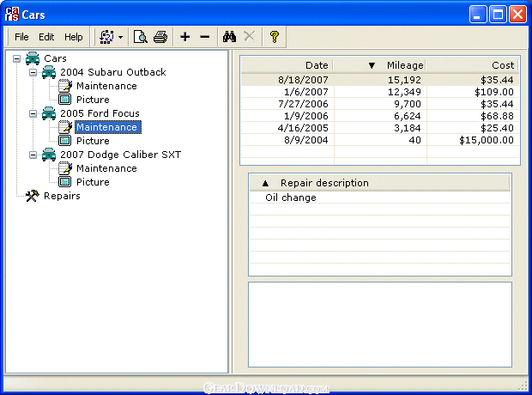Select the 1/9/2006 record row
This screenshot has height=395, width=532.
point(380,116)
